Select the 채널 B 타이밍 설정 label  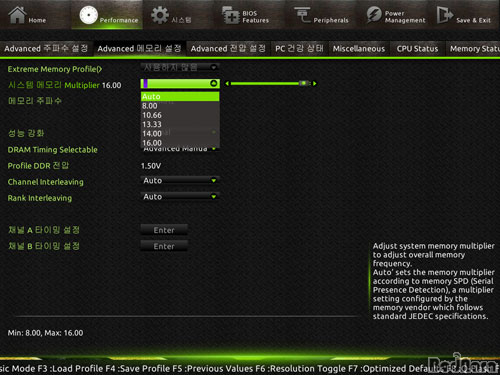point(44,246)
